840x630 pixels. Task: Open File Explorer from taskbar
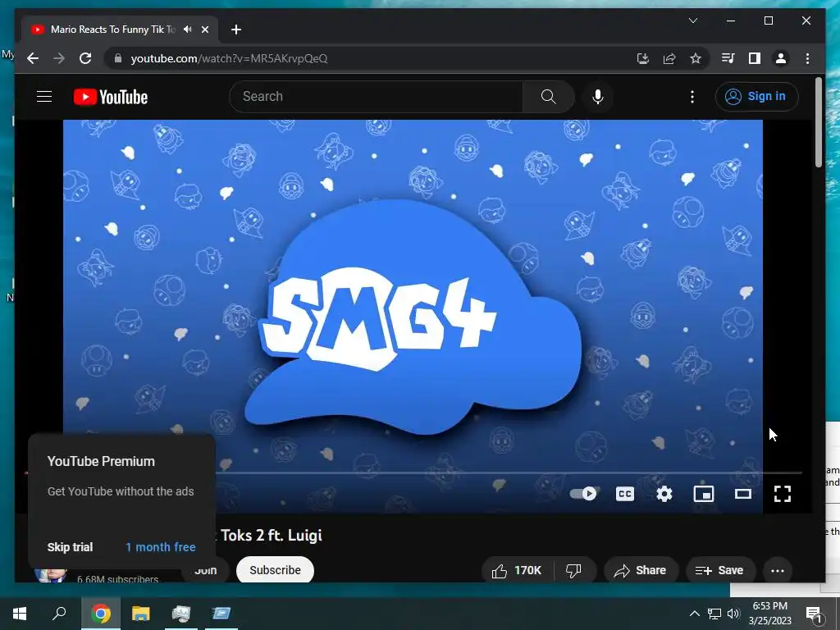click(140, 614)
